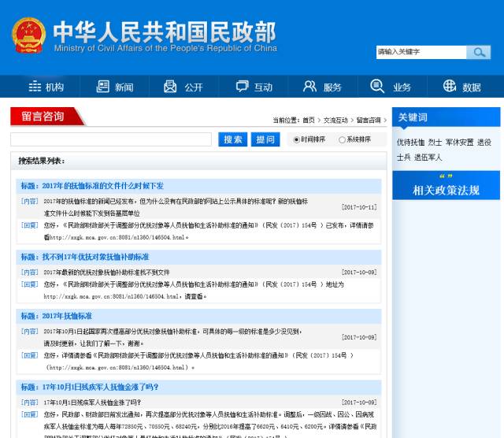Screen dimensions: 504x438
Task: Click [内容] label under 找不到17年优抚对象抚恤补助标准
Action: click(30, 273)
